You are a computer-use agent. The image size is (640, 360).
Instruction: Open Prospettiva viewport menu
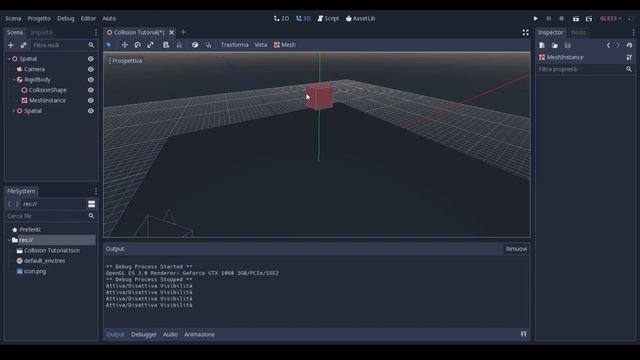point(126,61)
